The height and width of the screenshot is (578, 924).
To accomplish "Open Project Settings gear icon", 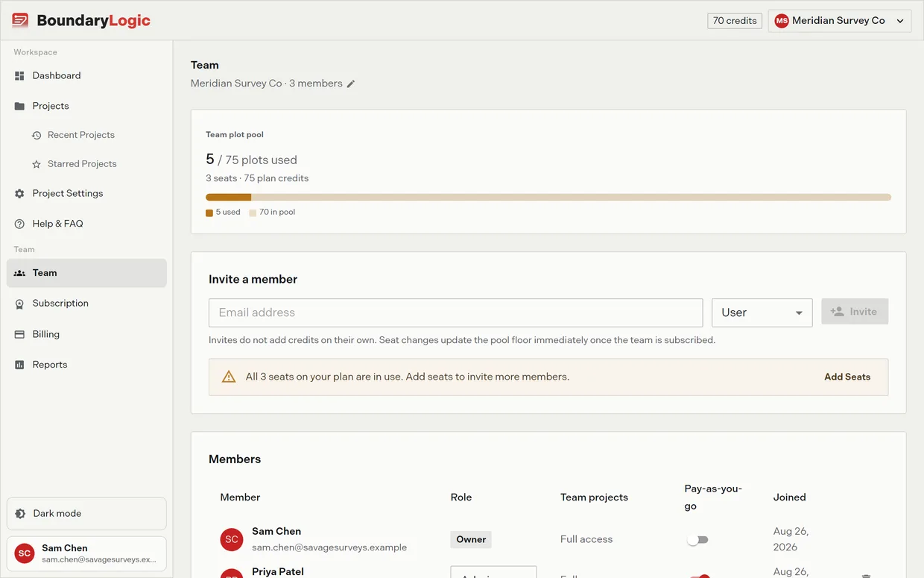I will 19,193.
